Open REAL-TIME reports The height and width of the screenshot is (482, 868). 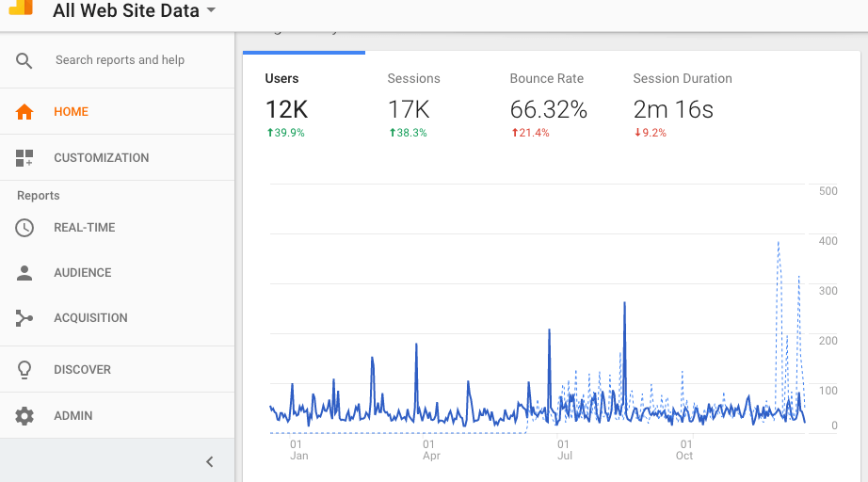pyautogui.click(x=84, y=228)
